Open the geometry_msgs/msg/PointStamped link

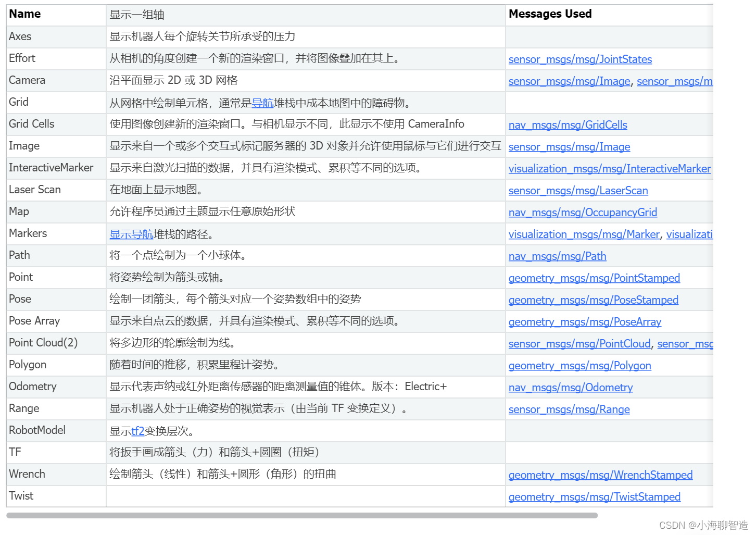(594, 278)
